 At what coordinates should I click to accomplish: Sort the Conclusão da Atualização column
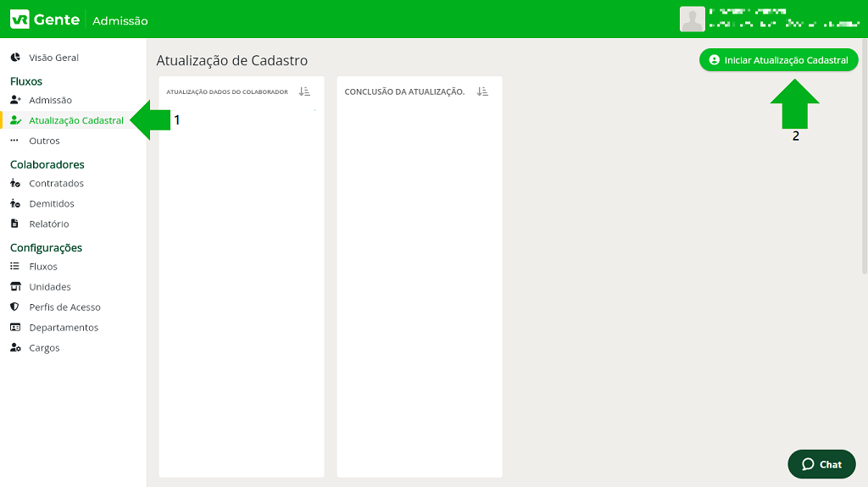pos(482,91)
